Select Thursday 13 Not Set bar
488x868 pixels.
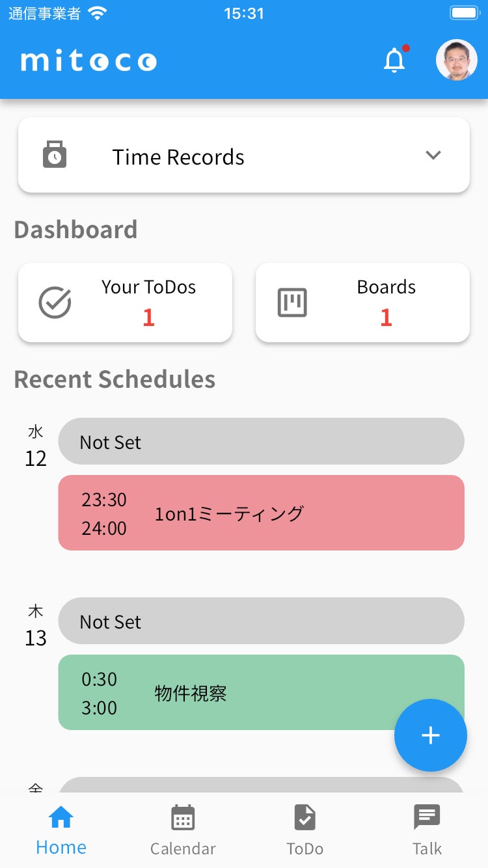tap(261, 621)
